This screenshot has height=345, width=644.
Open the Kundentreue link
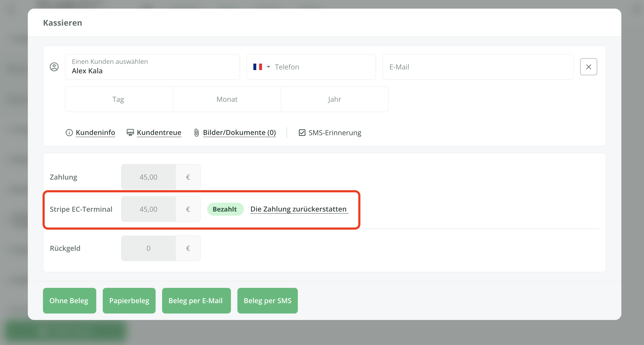(x=159, y=133)
